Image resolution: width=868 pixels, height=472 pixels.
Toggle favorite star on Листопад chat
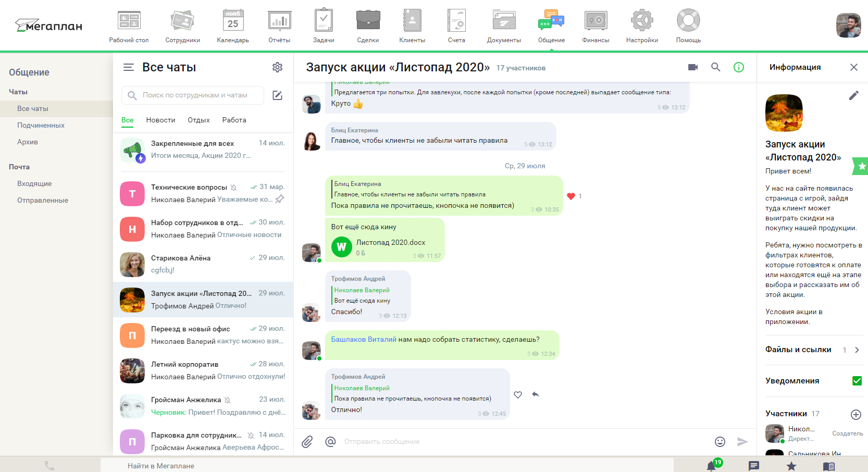[x=861, y=166]
